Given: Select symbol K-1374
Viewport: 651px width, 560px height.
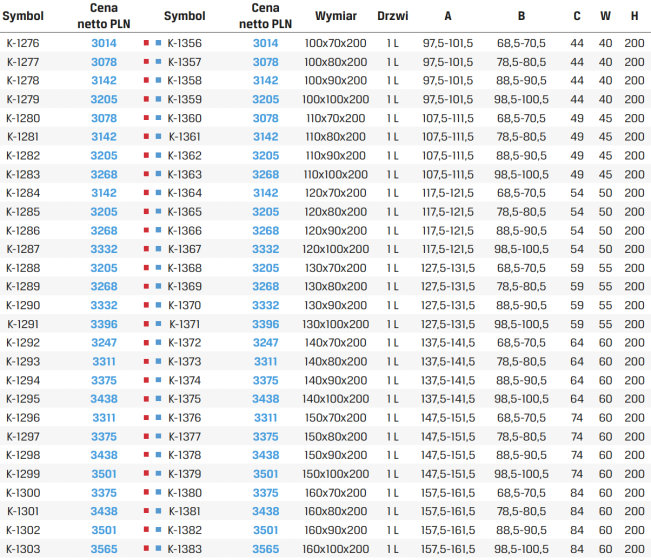Looking at the screenshot, I should tap(184, 381).
